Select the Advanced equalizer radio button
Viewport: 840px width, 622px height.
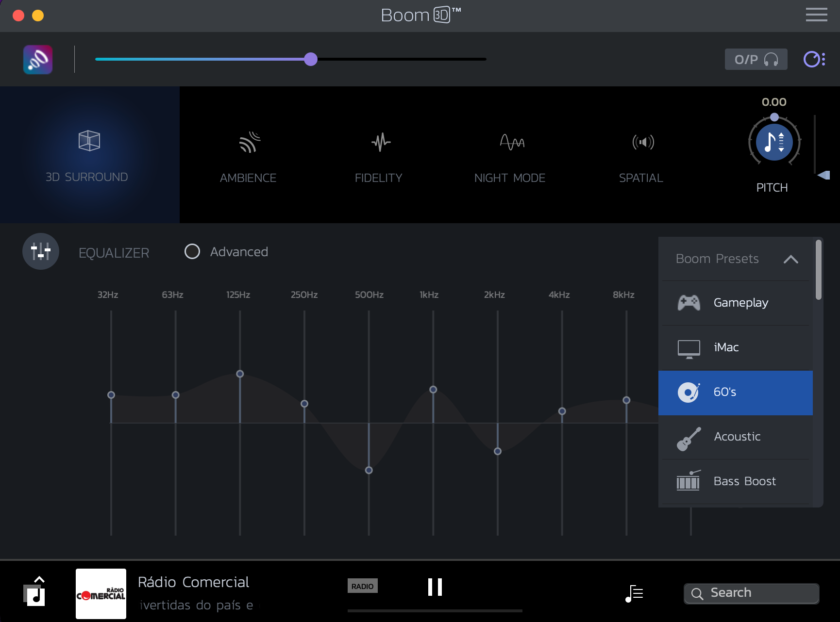coord(192,251)
